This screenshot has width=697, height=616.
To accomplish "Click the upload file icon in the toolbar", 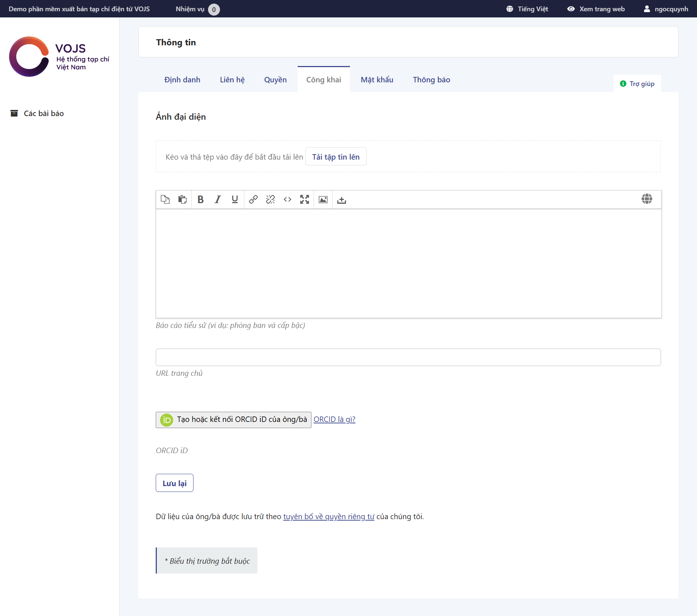I will [342, 200].
